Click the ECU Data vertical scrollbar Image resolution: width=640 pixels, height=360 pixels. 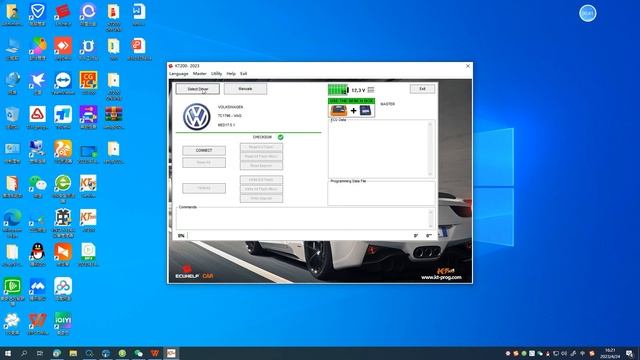click(430, 149)
